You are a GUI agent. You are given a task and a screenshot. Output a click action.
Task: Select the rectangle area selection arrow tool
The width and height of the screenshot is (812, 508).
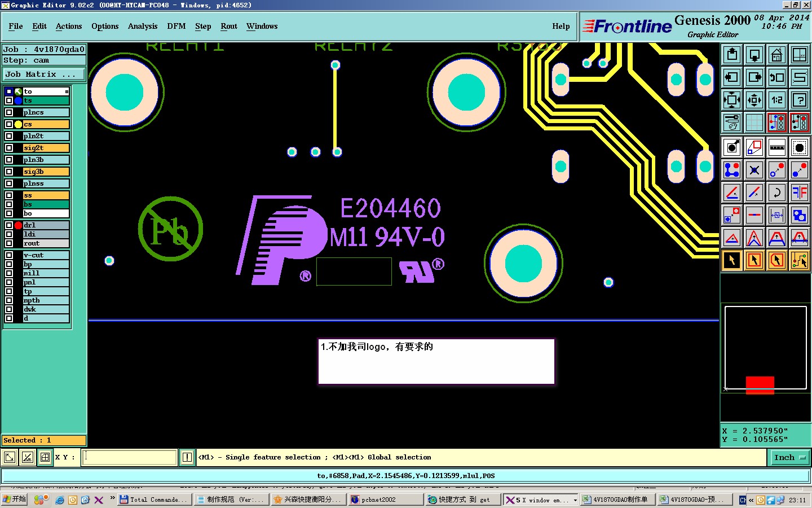[x=754, y=260]
